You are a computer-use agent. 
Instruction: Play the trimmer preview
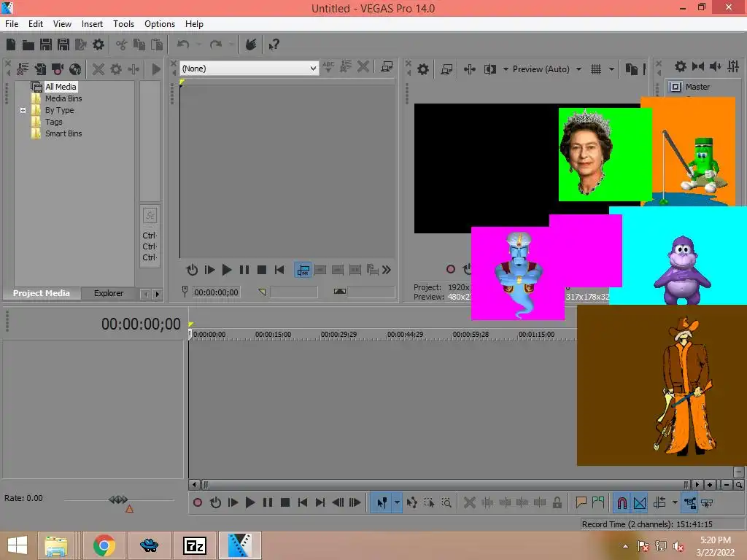pyautogui.click(x=227, y=270)
